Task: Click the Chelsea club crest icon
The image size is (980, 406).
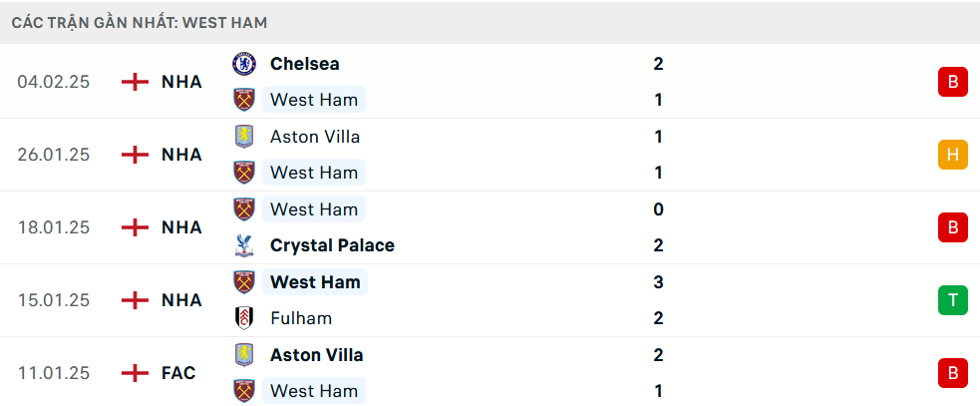Action: point(243,64)
